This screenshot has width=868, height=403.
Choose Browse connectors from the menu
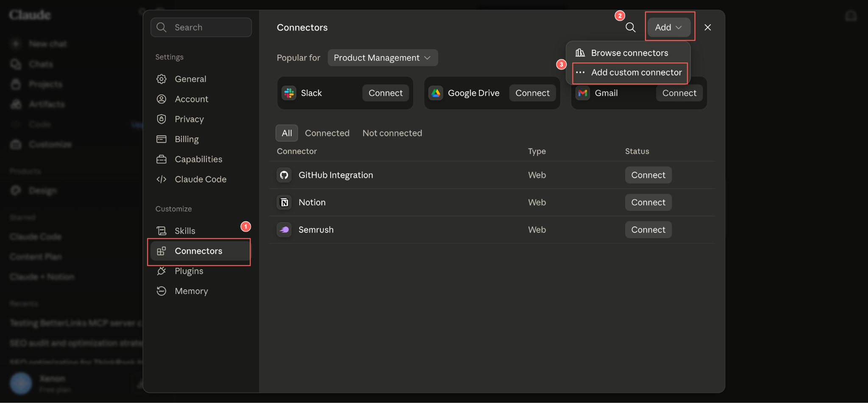628,53
